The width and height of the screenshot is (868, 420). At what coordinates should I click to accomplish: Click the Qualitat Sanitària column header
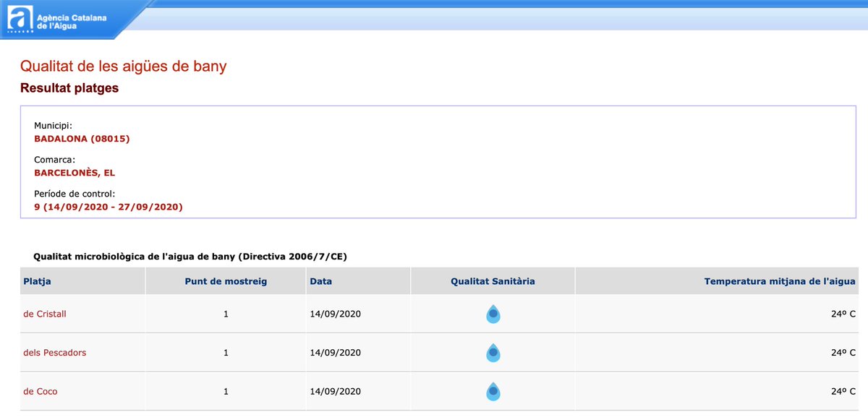click(493, 281)
